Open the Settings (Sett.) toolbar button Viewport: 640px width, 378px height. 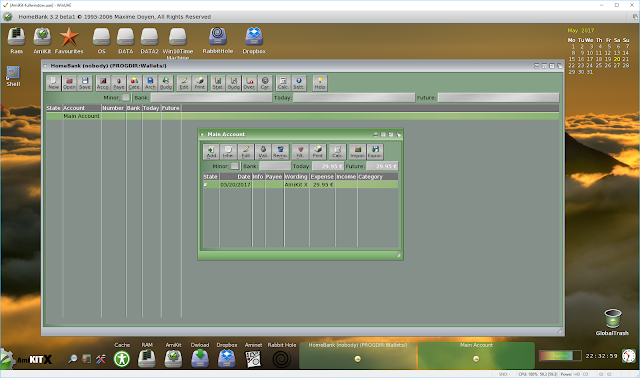[299, 83]
